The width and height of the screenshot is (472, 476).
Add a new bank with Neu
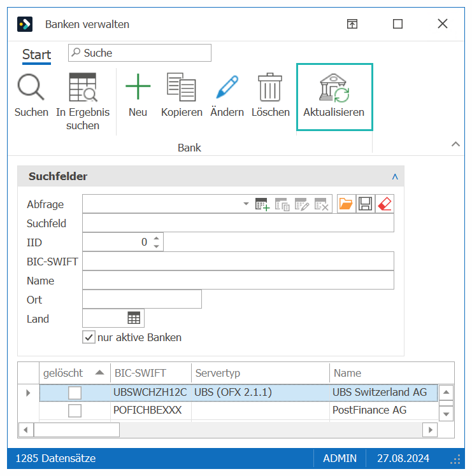138,87
